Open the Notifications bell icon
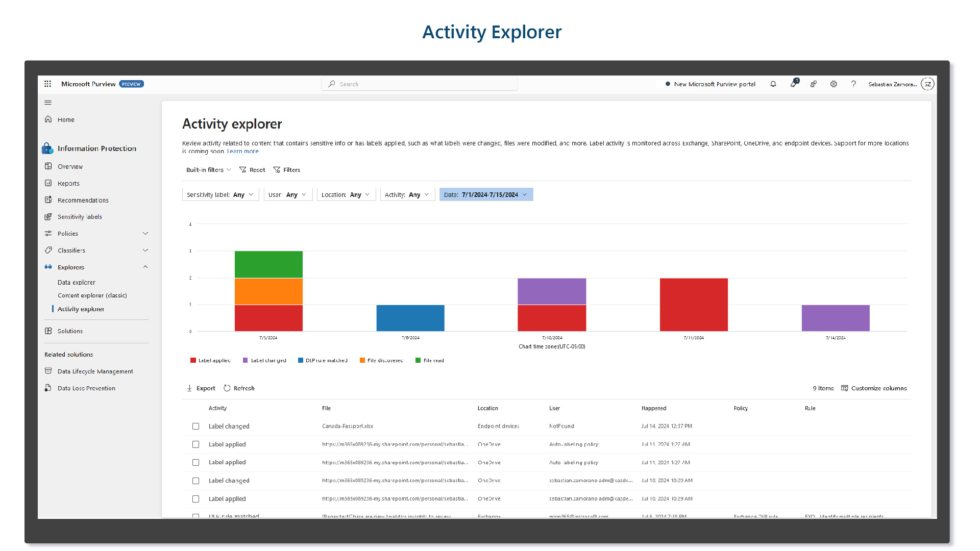 (x=773, y=84)
